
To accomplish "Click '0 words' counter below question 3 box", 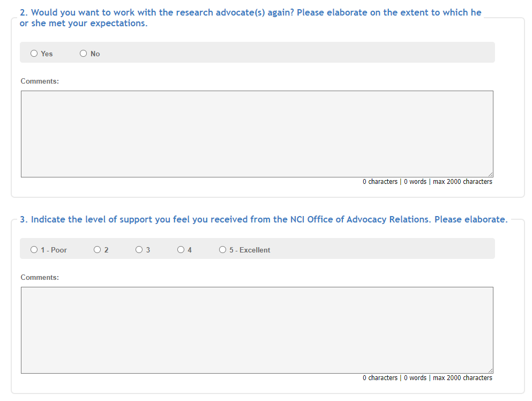I will click(x=415, y=378).
